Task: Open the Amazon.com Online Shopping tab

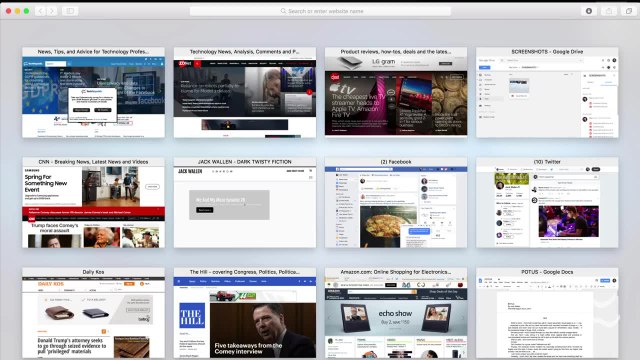Action: [396, 313]
